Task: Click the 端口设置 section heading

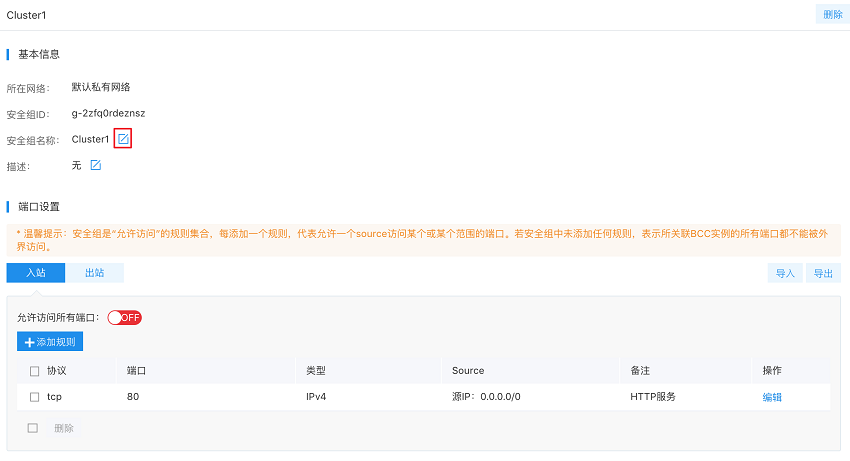Action: click(x=38, y=207)
